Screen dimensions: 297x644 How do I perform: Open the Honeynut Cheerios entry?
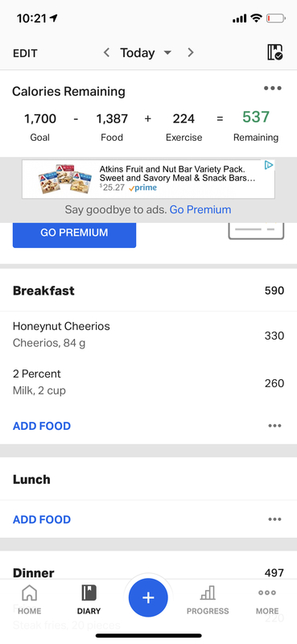(148, 335)
